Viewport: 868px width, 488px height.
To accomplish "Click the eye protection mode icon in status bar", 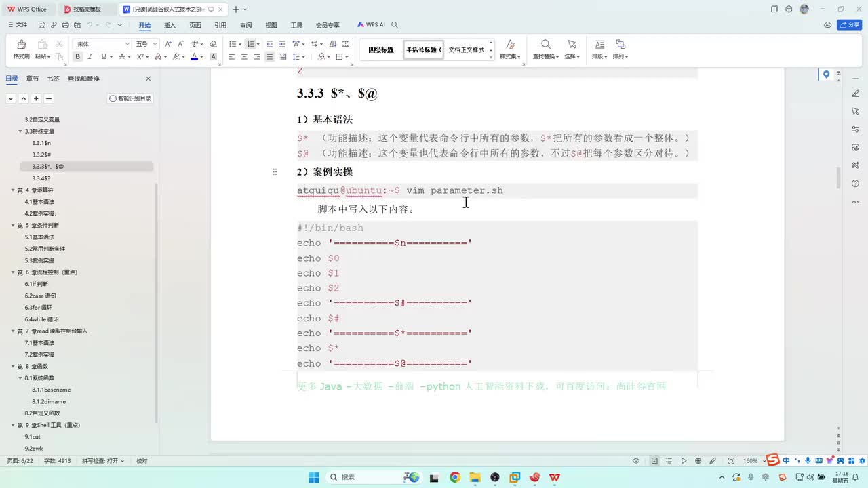I will tap(636, 461).
